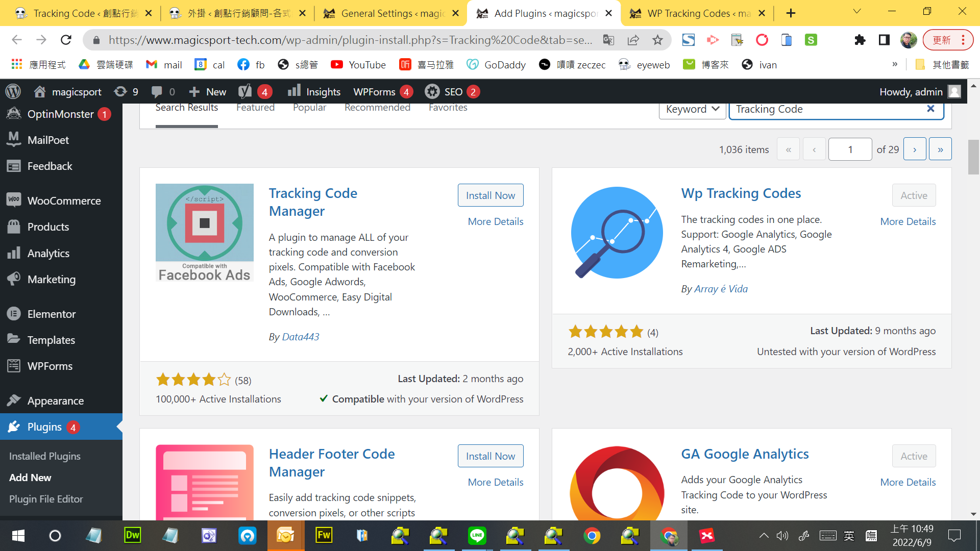This screenshot has height=551, width=980.
Task: Install Header Footer Code Manager now
Action: click(491, 456)
